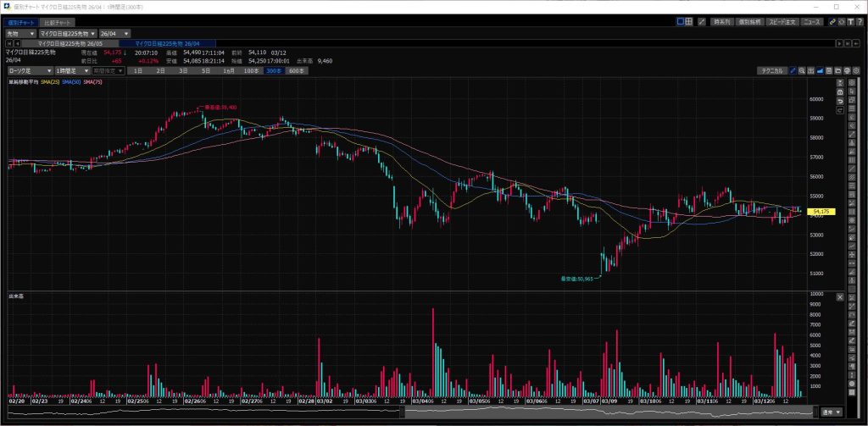Viewport: 868px width, 426px height.
Task: Switch to single chart layout view
Action: point(681,21)
